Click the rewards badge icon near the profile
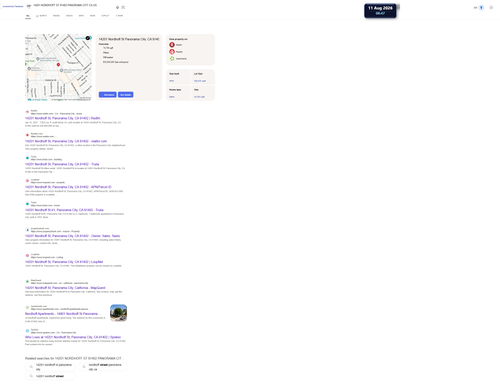 481,7
